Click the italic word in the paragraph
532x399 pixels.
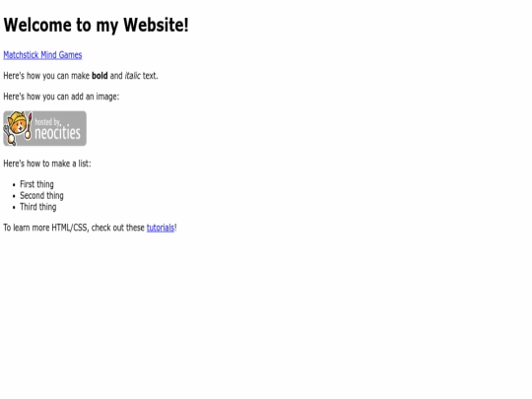pyautogui.click(x=133, y=76)
